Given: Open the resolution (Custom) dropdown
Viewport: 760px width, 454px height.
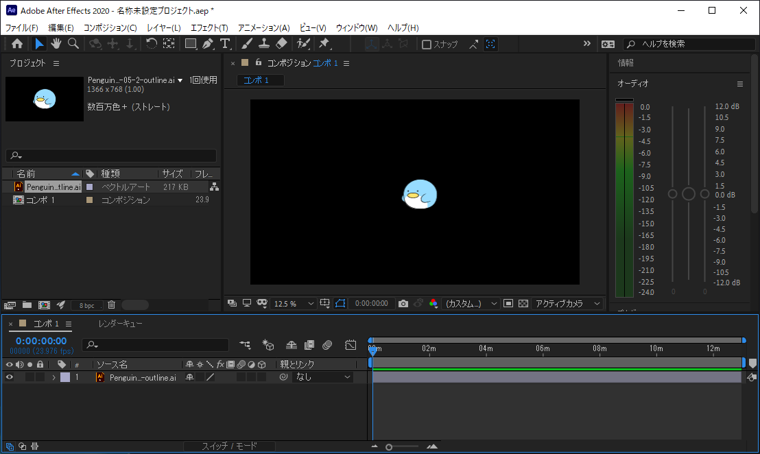Looking at the screenshot, I should click(x=471, y=304).
